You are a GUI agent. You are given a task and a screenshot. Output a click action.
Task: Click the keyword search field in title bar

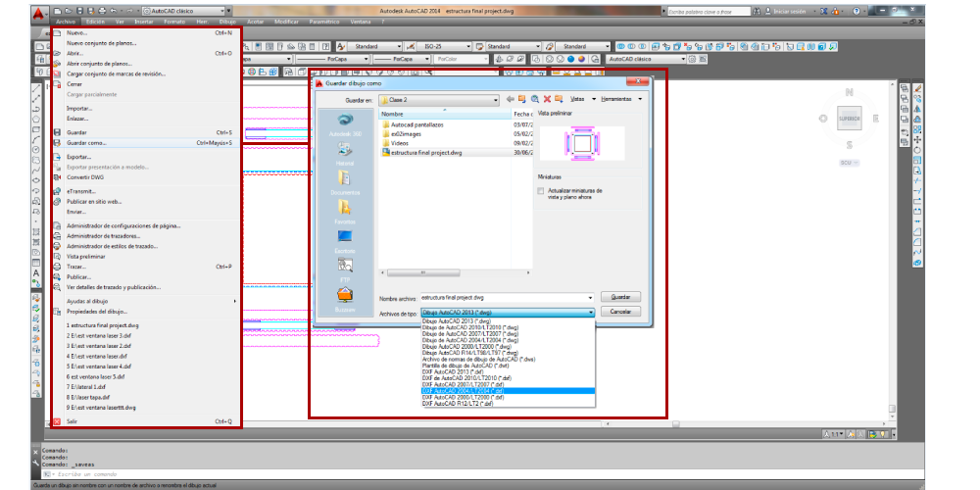pyautogui.click(x=709, y=11)
